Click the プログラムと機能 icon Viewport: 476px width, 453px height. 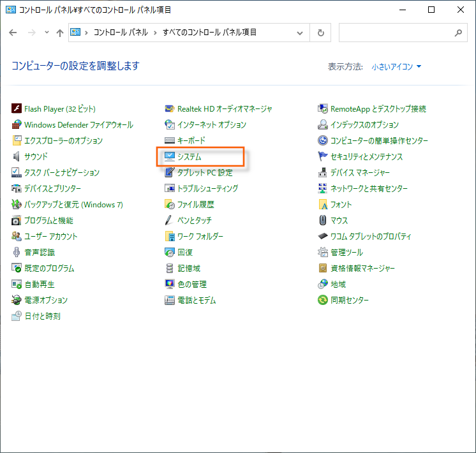pyautogui.click(x=17, y=220)
